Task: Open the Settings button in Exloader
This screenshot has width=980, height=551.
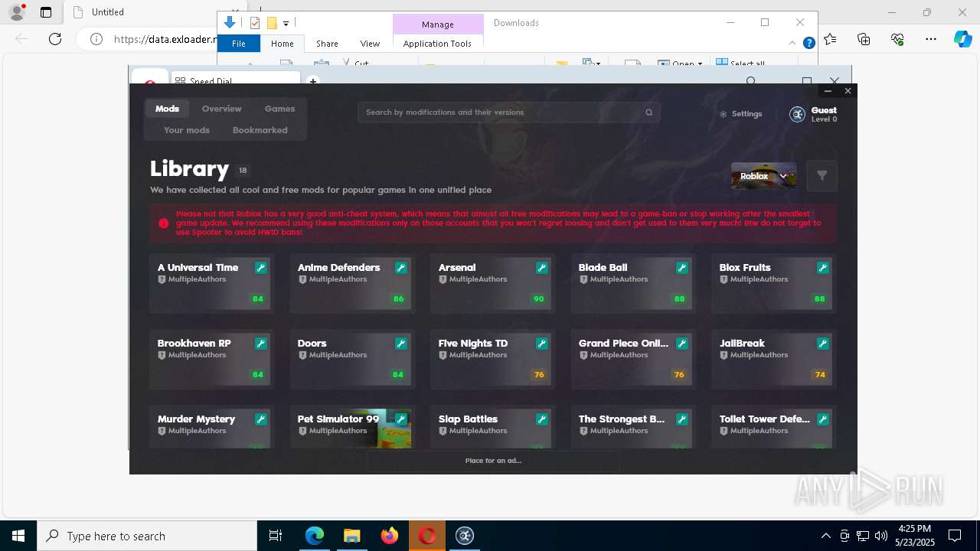Action: 740,114
